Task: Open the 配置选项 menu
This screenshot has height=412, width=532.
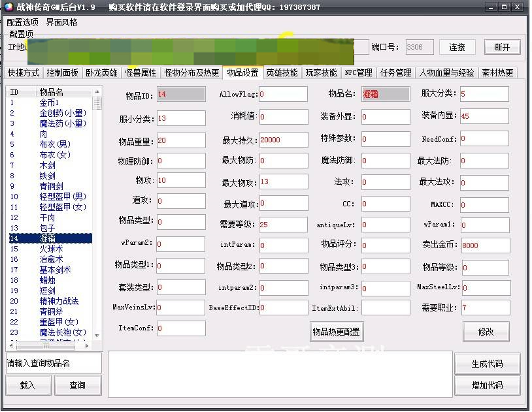Action: [23, 22]
